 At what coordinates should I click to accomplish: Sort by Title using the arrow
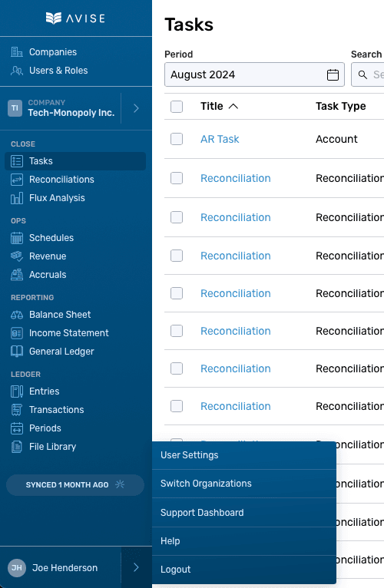tap(233, 107)
